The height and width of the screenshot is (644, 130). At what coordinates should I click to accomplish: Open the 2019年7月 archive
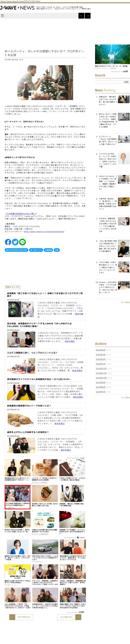coord(101,392)
